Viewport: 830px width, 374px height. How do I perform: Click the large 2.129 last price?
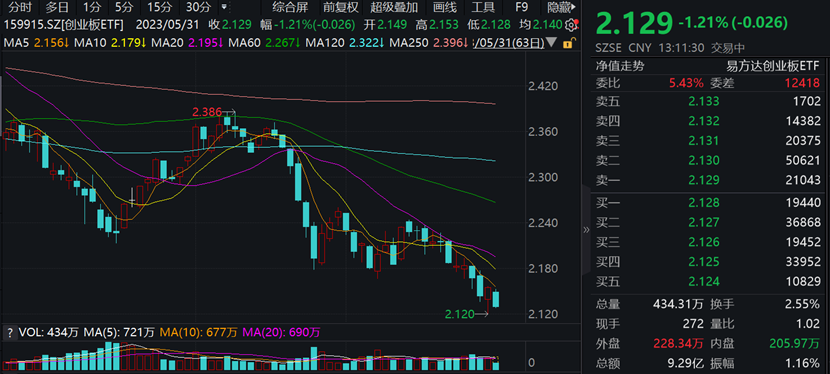[x=634, y=23]
